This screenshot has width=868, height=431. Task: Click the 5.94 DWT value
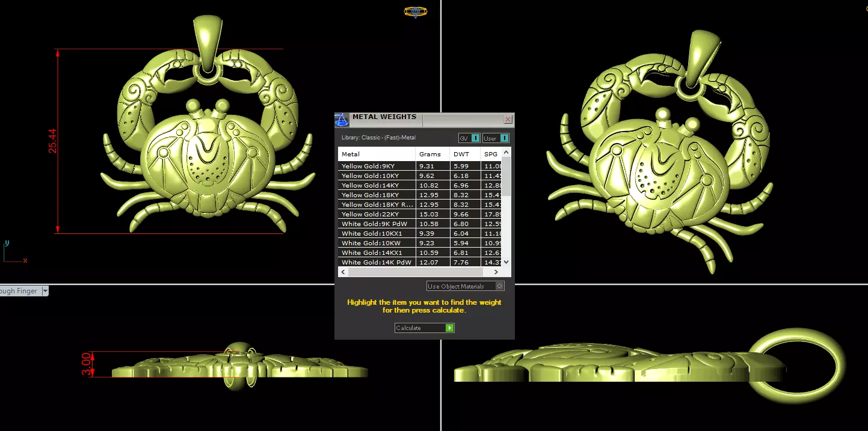(461, 243)
